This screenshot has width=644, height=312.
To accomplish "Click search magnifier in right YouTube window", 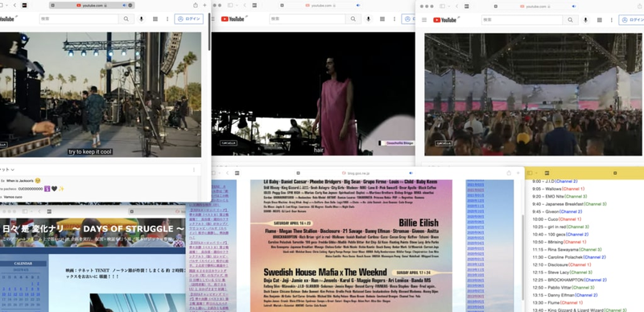I will pos(570,19).
